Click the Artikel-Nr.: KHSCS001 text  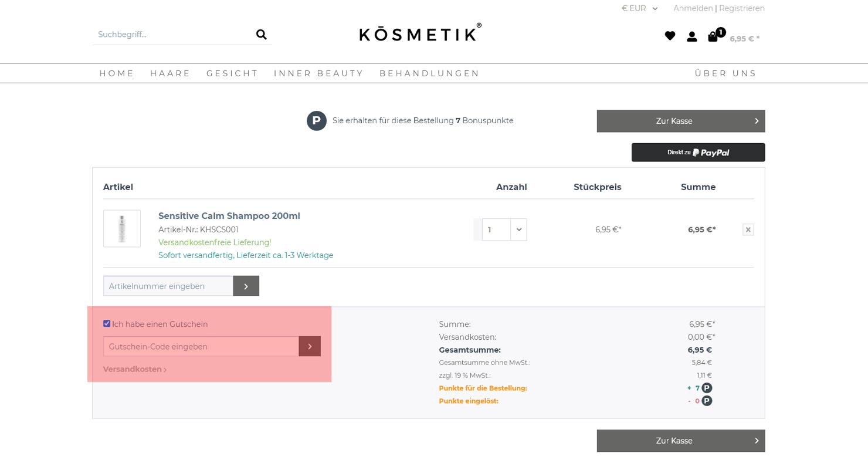(198, 229)
